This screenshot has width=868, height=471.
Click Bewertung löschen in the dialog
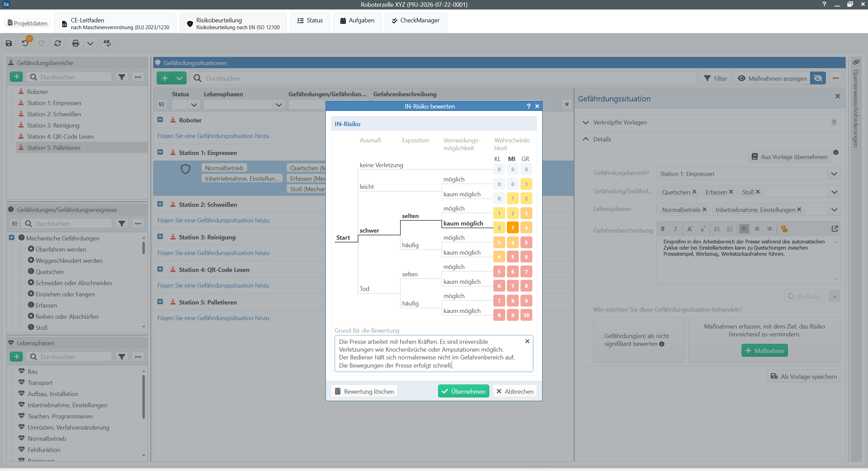click(x=364, y=391)
